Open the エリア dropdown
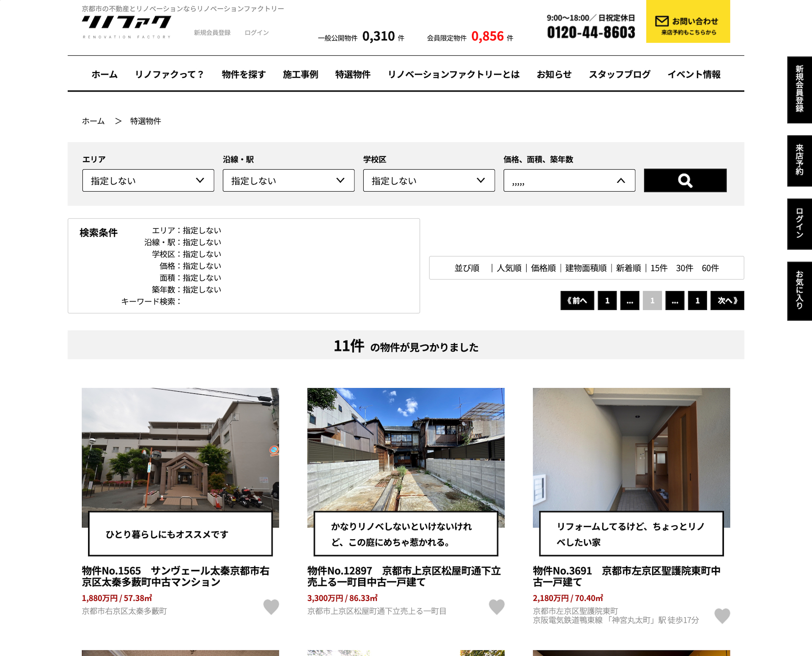Screen dimensions: 812x656 click(x=148, y=181)
